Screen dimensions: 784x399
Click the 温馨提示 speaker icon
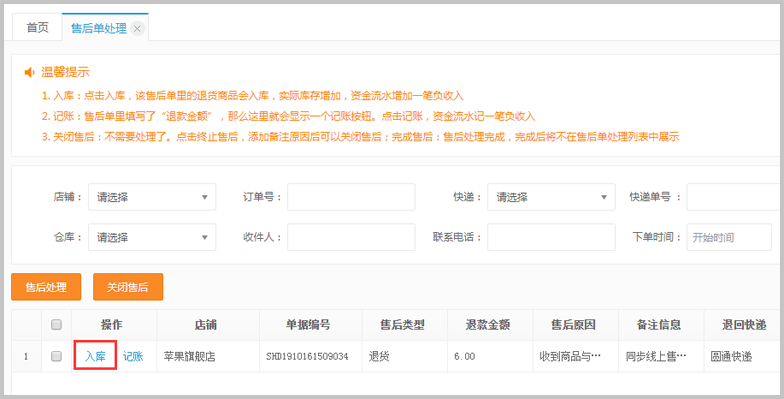30,72
